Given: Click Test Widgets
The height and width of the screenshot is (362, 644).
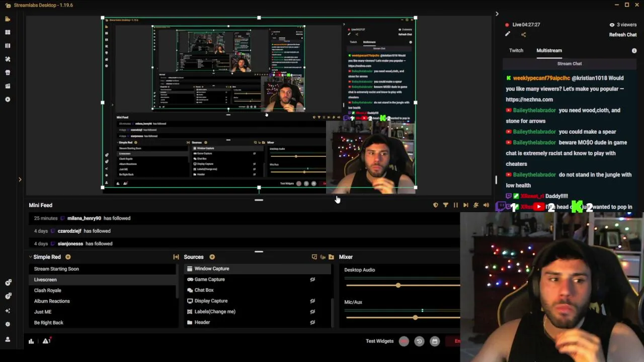Looking at the screenshot, I should [379, 341].
